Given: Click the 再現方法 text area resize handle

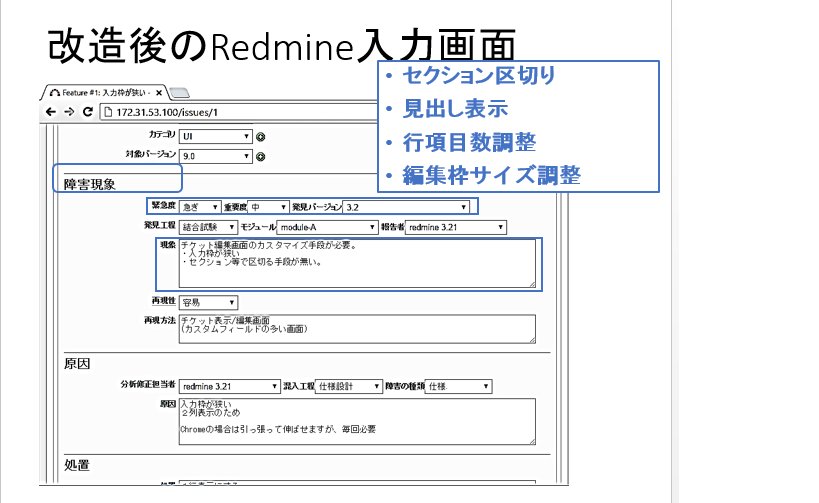Looking at the screenshot, I should (532, 340).
